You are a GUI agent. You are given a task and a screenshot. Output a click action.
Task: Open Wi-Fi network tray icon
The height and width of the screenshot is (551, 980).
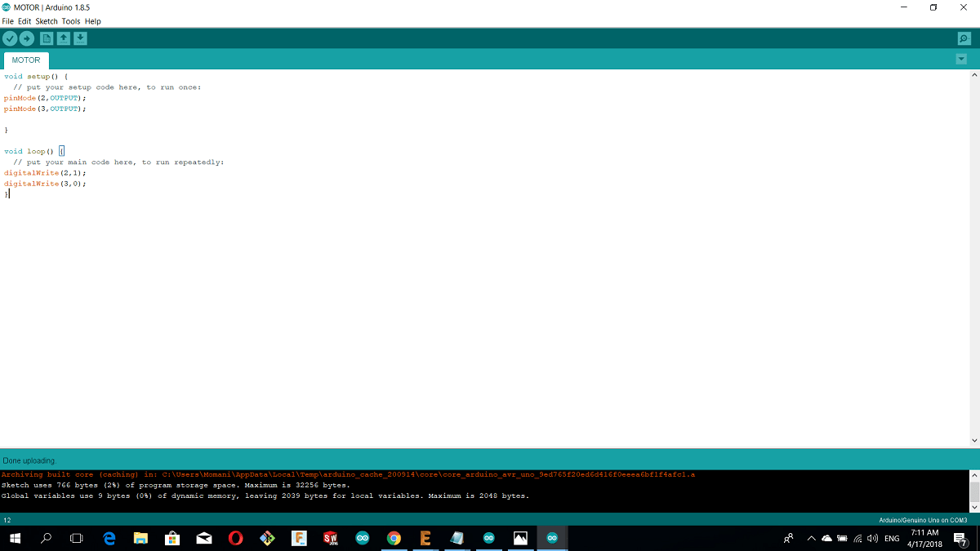coord(857,538)
